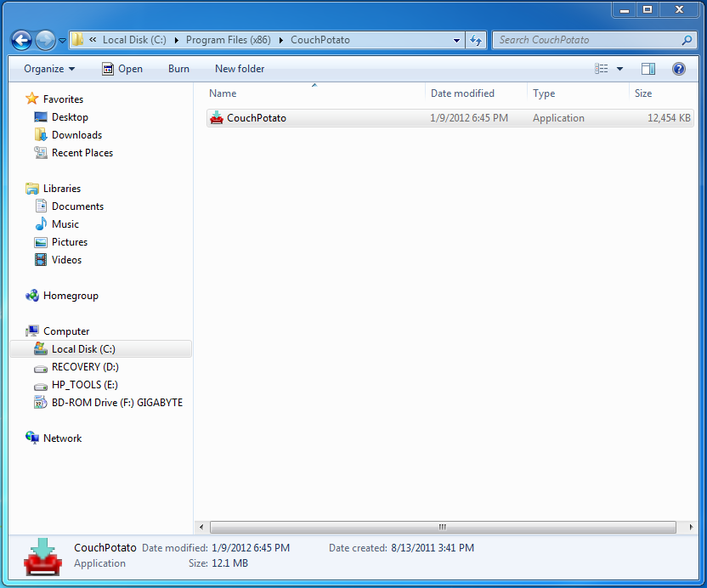Screen dimensions: 707x588
Task: Click the Favorites star icon
Action: [x=32, y=99]
